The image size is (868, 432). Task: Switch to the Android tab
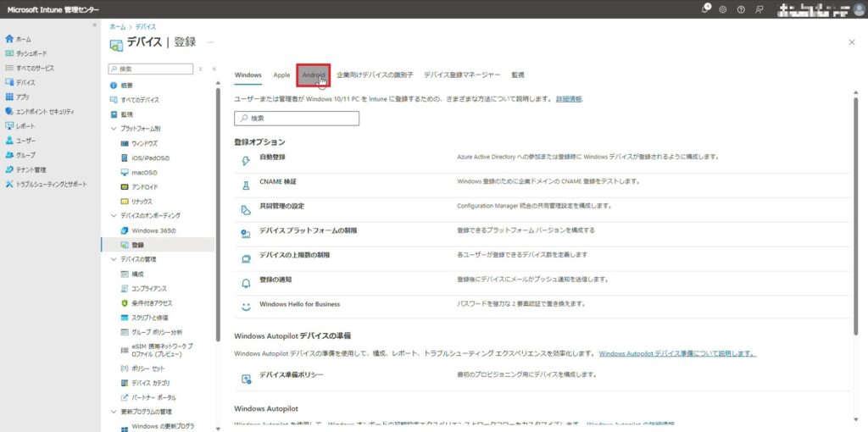click(313, 75)
